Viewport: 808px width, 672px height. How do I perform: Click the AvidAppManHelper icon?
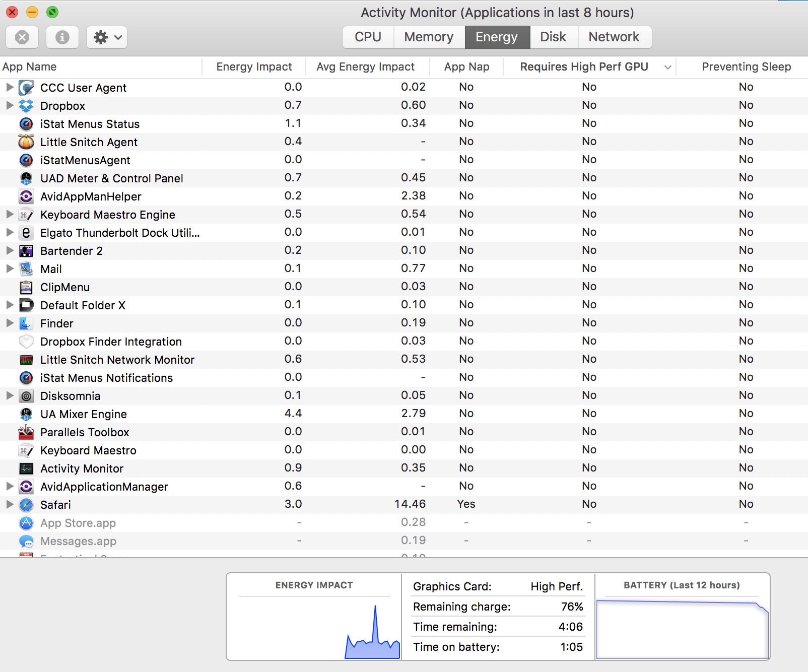coord(26,196)
